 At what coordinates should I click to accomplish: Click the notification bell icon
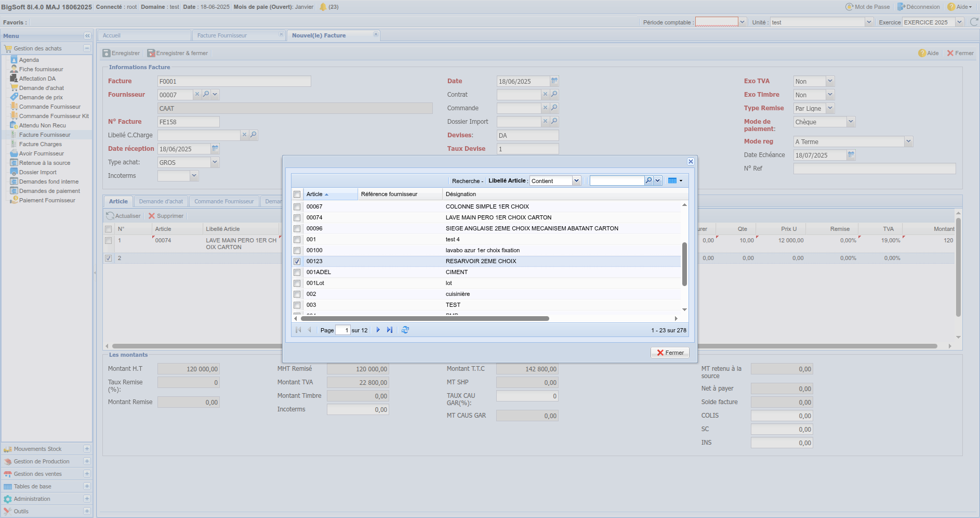(x=323, y=7)
